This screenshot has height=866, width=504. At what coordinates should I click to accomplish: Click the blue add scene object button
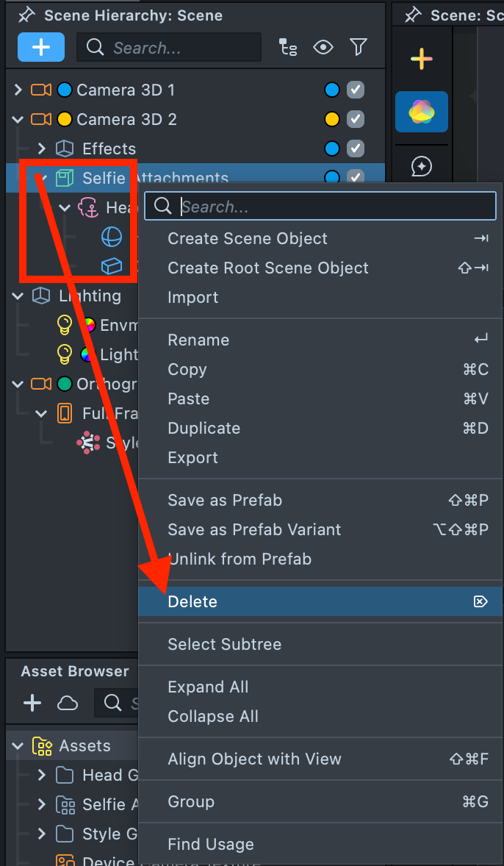(41, 48)
